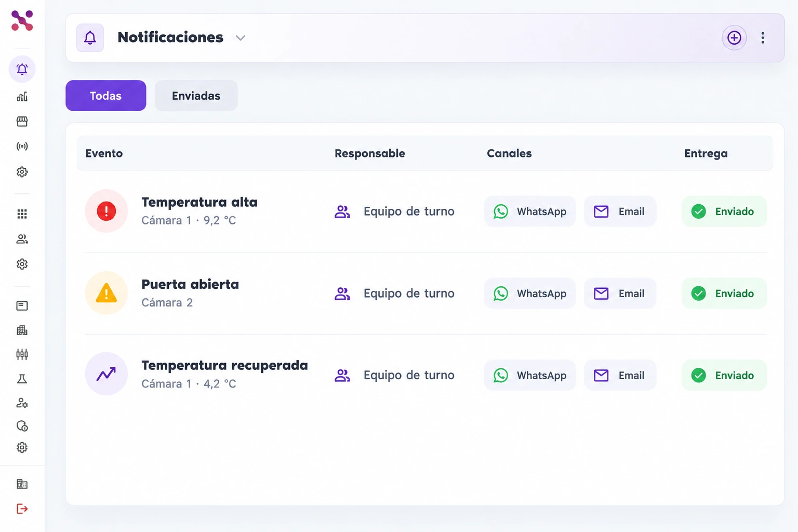Open the bar chart analytics sidebar icon

pyautogui.click(x=22, y=97)
